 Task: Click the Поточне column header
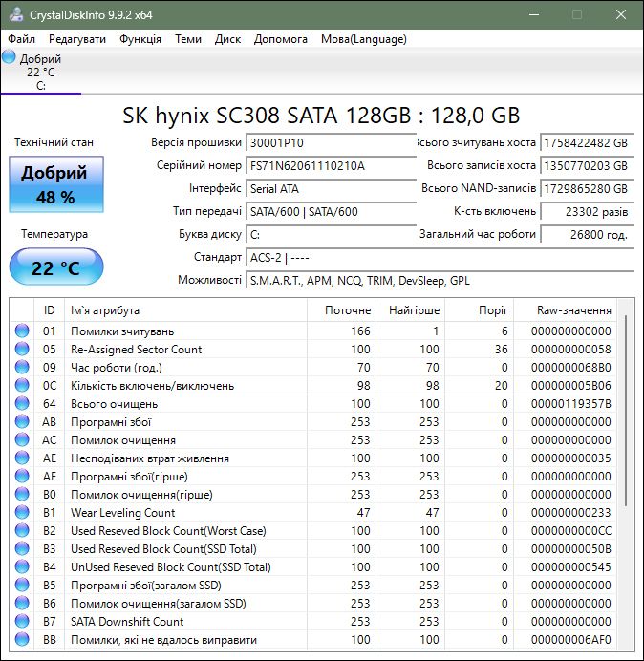tap(342, 310)
